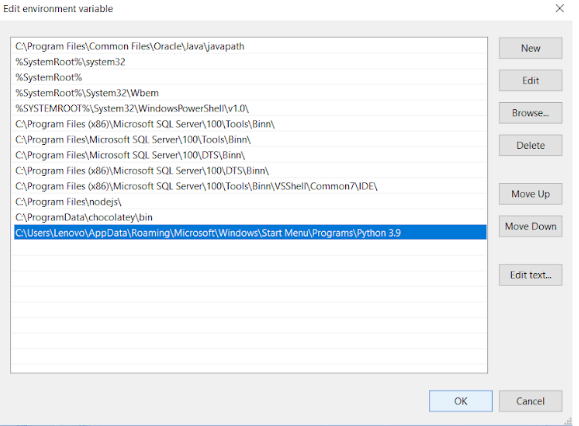This screenshot has width=579, height=426.
Task: Cancel the environment variable dialog
Action: pos(530,401)
